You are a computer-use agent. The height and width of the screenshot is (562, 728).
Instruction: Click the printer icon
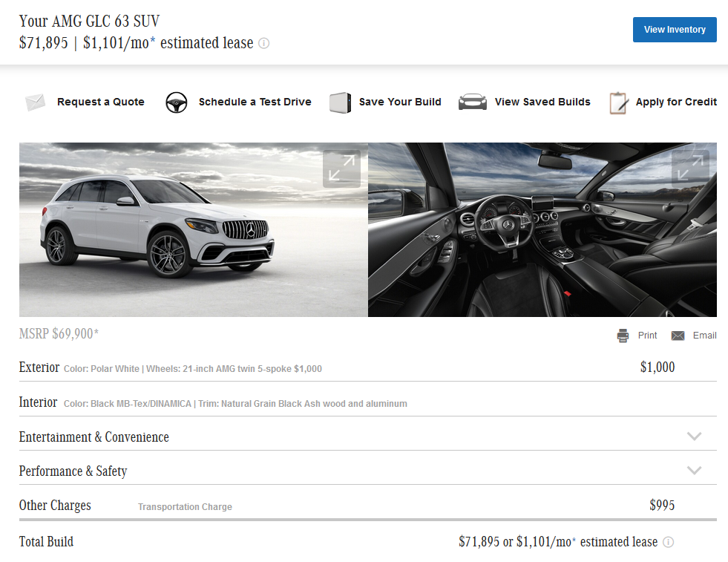[623, 336]
